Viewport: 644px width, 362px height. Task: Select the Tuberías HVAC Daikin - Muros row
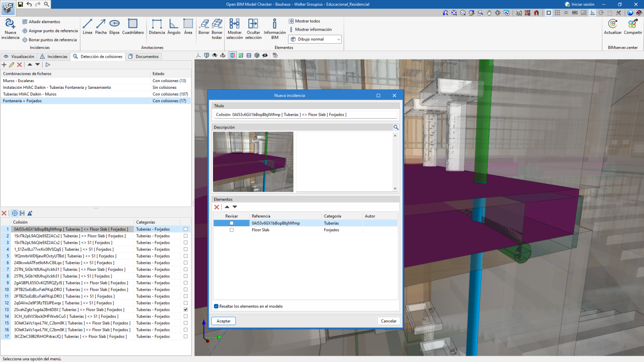(x=96, y=94)
